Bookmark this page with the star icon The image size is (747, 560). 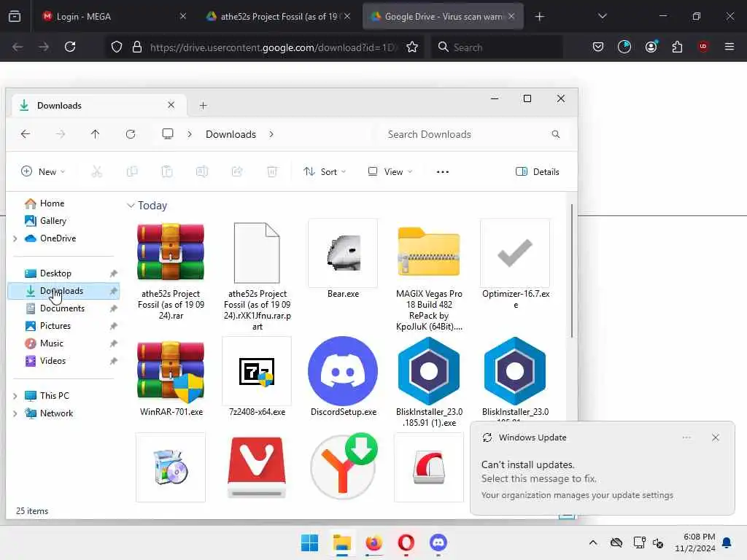pyautogui.click(x=412, y=47)
